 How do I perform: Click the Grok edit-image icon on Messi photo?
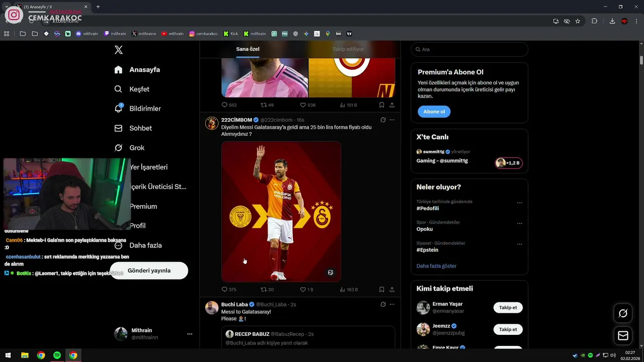point(331,273)
